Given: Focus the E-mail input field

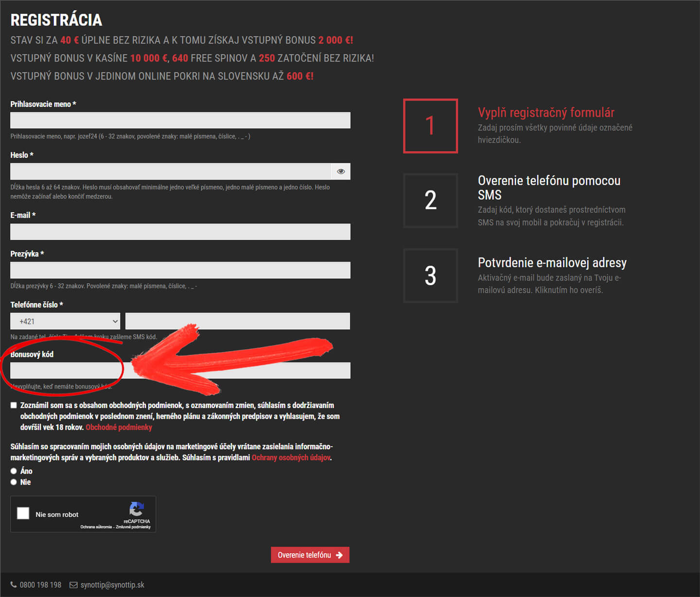Looking at the screenshot, I should point(180,232).
